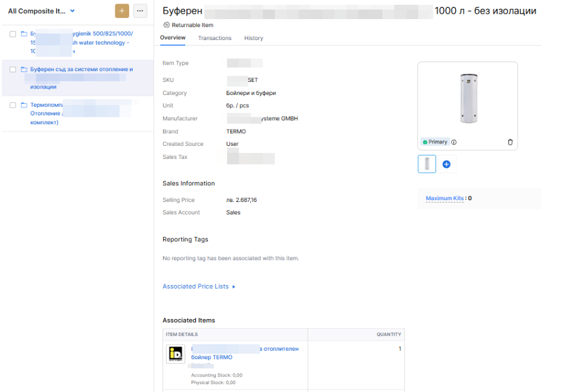This screenshot has width=570, height=392.
Task: Click the folder icon beside the Термопомпа item
Action: coord(24,105)
